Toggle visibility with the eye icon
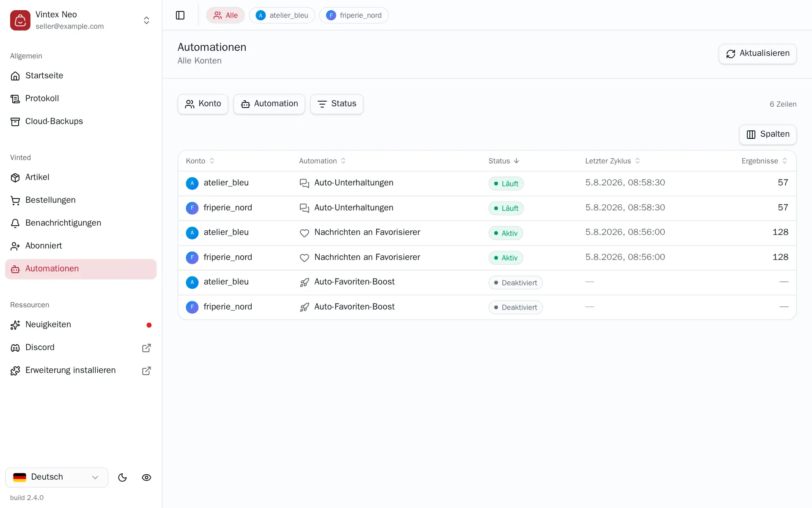 [x=146, y=478]
